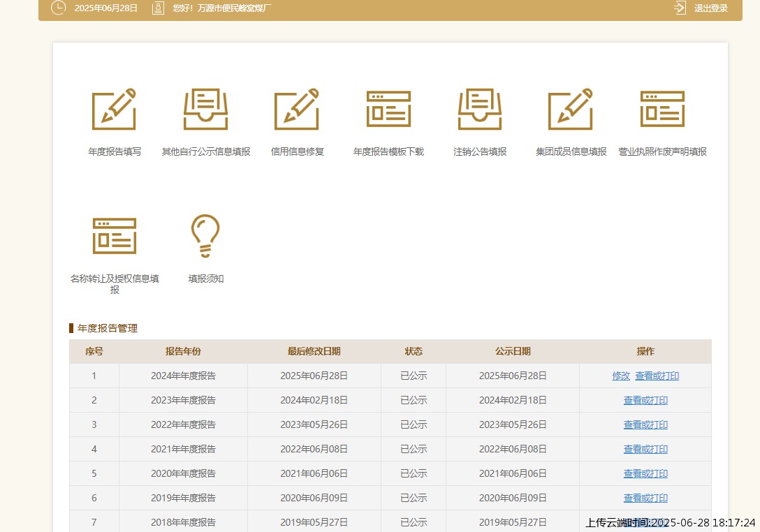Click the 2021年年度报告 cell
The height and width of the screenshot is (532, 760).
click(x=183, y=449)
